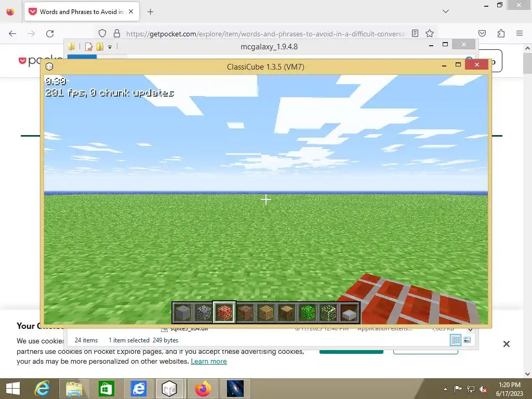Open network icon in system tray
Screen dimensions: 532x399
tap(471, 389)
